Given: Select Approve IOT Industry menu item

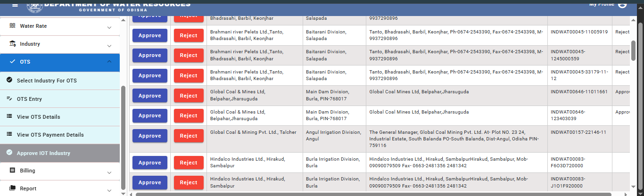Looking at the screenshot, I should 60,153.
